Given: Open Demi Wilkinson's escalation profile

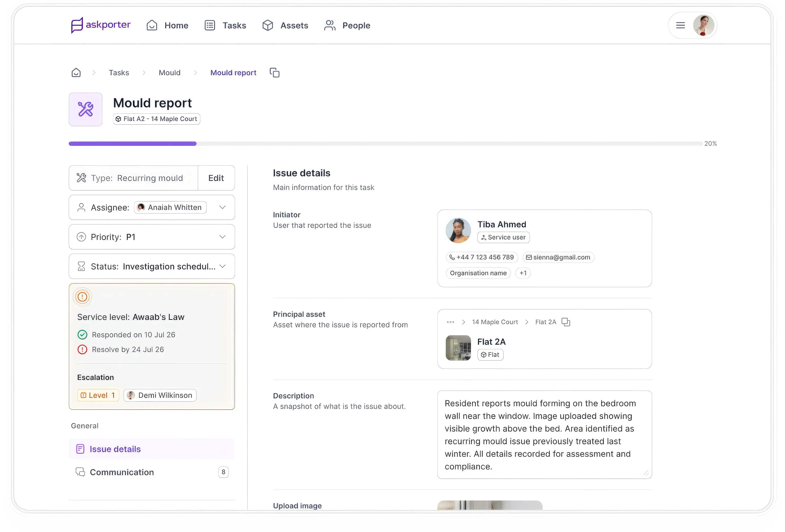Looking at the screenshot, I should [159, 395].
